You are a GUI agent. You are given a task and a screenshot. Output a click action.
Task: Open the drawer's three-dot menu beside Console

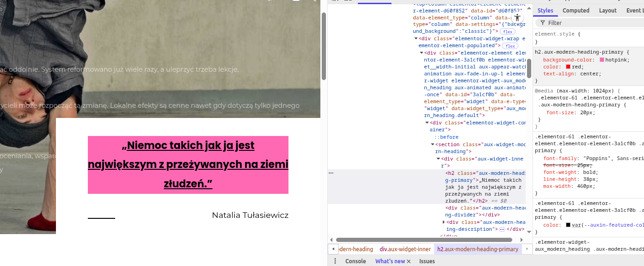coord(335,261)
